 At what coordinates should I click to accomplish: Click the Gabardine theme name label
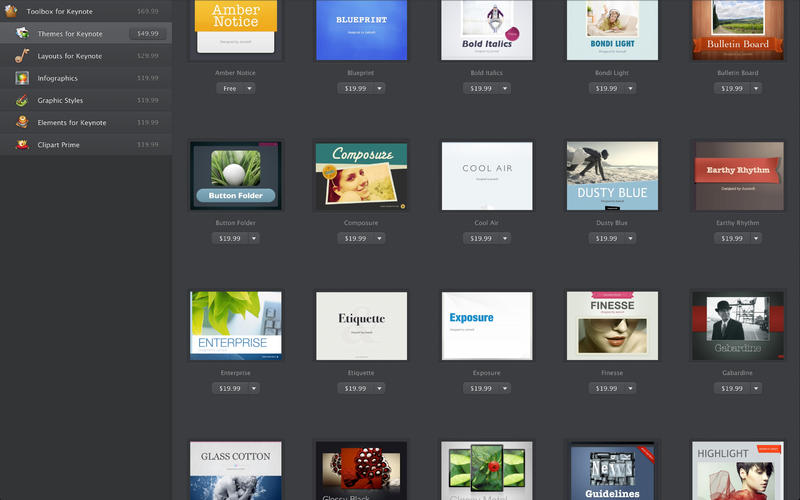point(737,373)
